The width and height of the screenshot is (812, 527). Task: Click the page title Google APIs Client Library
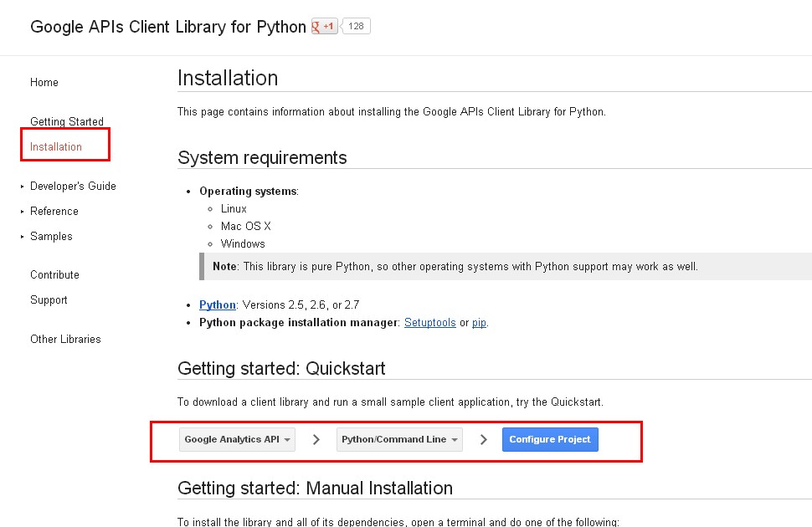[x=168, y=27]
